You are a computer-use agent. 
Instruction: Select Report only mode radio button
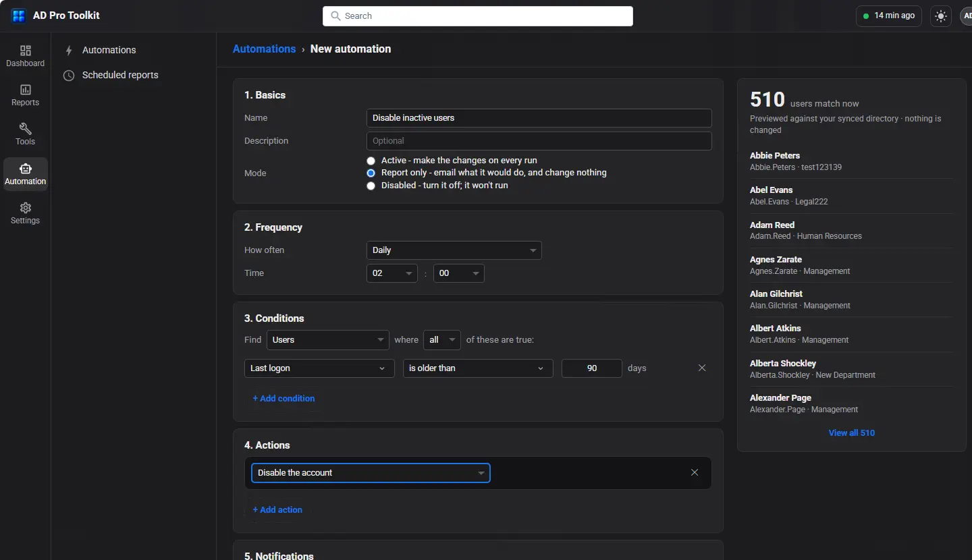[371, 173]
